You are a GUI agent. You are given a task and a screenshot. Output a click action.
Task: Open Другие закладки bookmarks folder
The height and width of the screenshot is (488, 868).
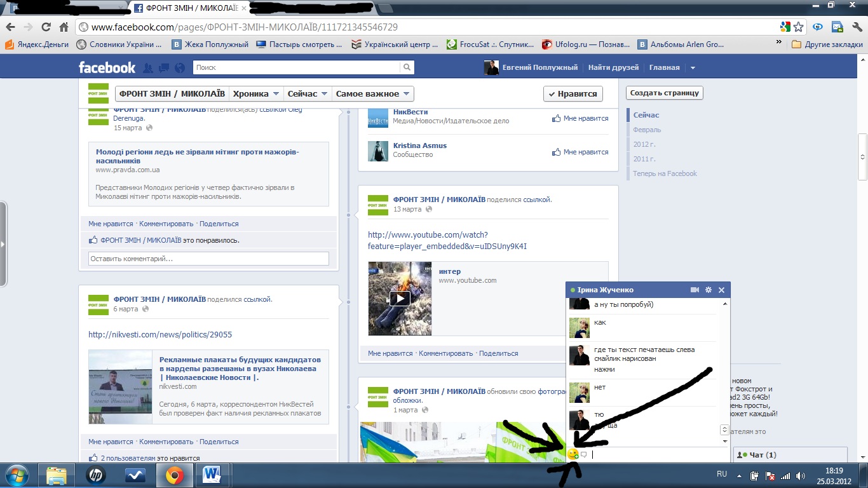(827, 44)
